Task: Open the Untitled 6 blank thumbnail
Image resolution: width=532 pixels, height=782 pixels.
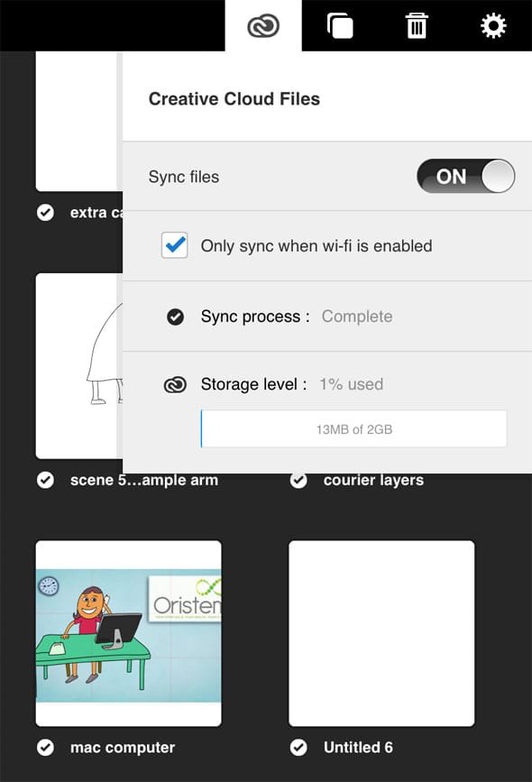Action: [x=381, y=633]
